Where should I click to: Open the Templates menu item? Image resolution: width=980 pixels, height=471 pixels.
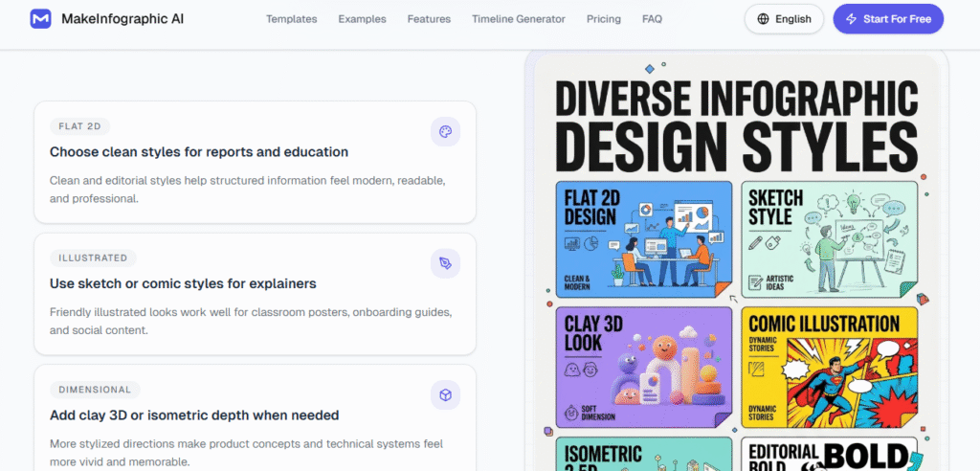point(292,19)
